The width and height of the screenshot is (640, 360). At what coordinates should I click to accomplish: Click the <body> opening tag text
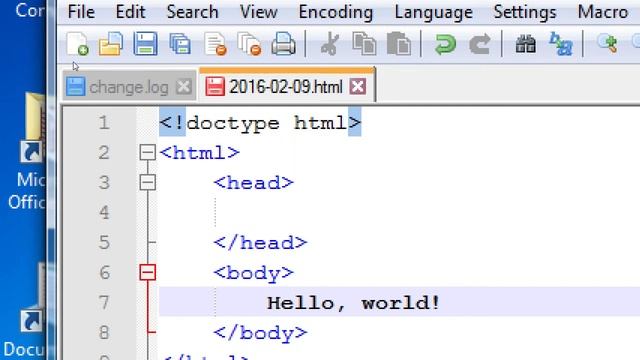coord(253,273)
